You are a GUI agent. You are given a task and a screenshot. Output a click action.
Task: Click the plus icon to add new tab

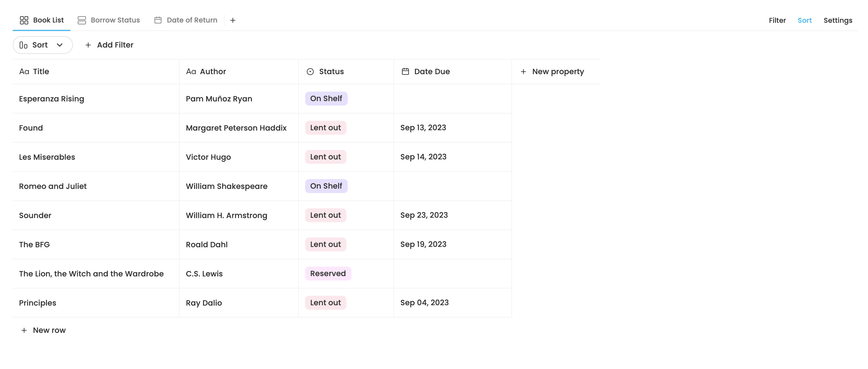[233, 20]
